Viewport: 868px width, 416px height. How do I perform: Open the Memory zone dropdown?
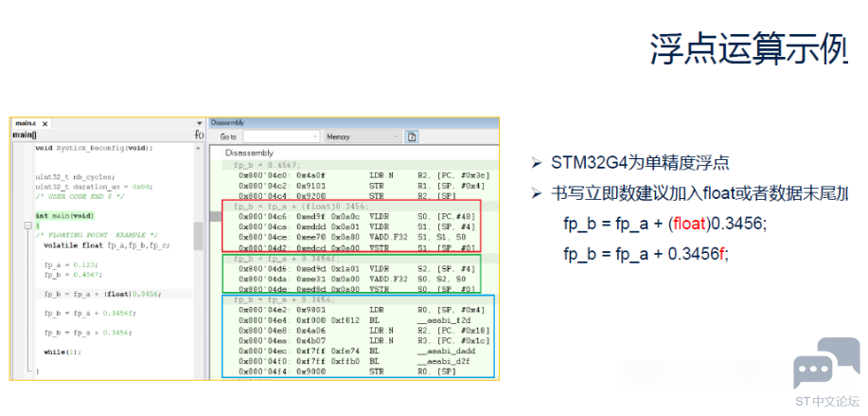tap(363, 136)
